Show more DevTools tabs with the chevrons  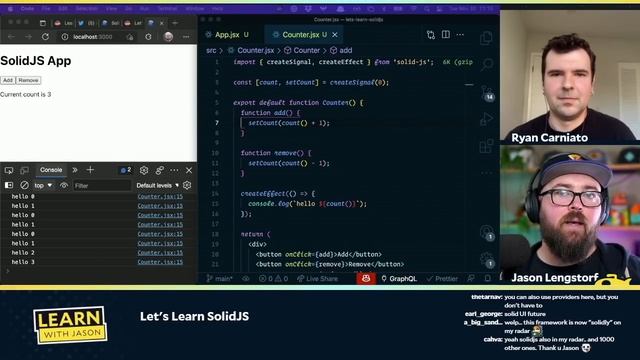coord(75,170)
